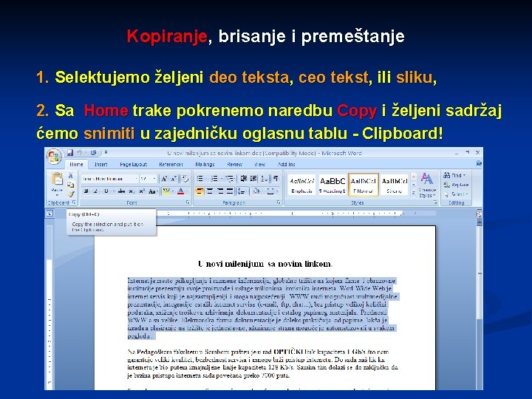The width and height of the screenshot is (532, 399).
Task: Undo last action in Quick Access Toolbar
Action: coord(79,153)
